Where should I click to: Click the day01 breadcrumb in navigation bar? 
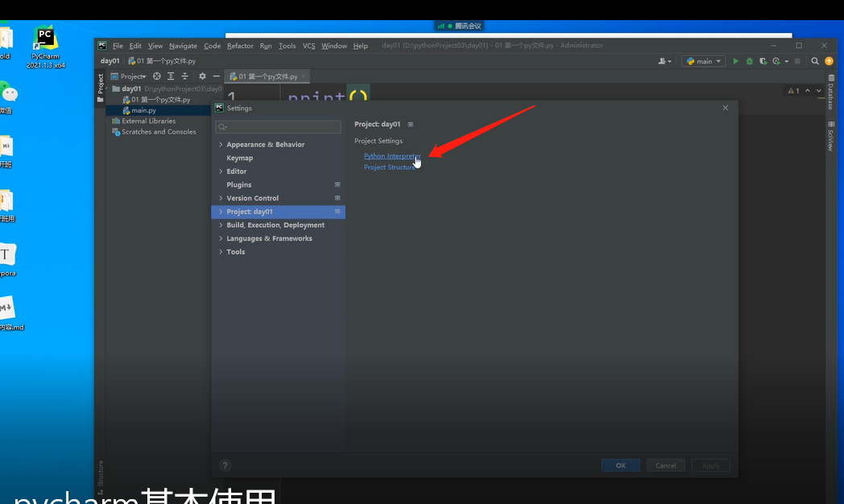coord(110,61)
